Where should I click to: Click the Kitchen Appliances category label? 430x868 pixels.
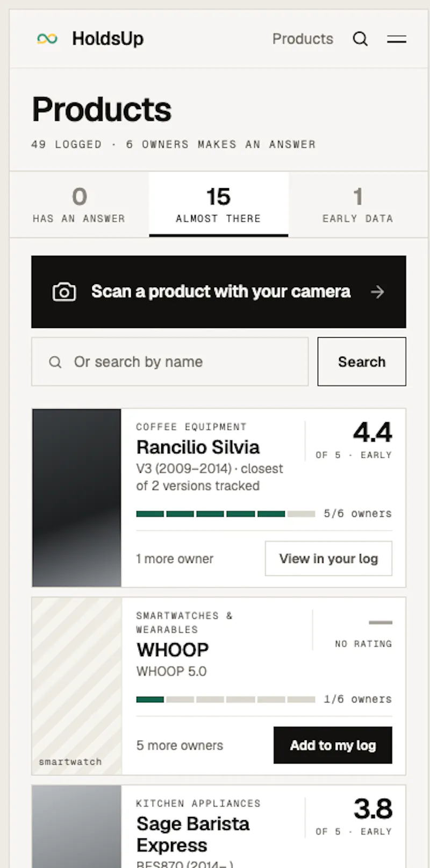pos(198,803)
